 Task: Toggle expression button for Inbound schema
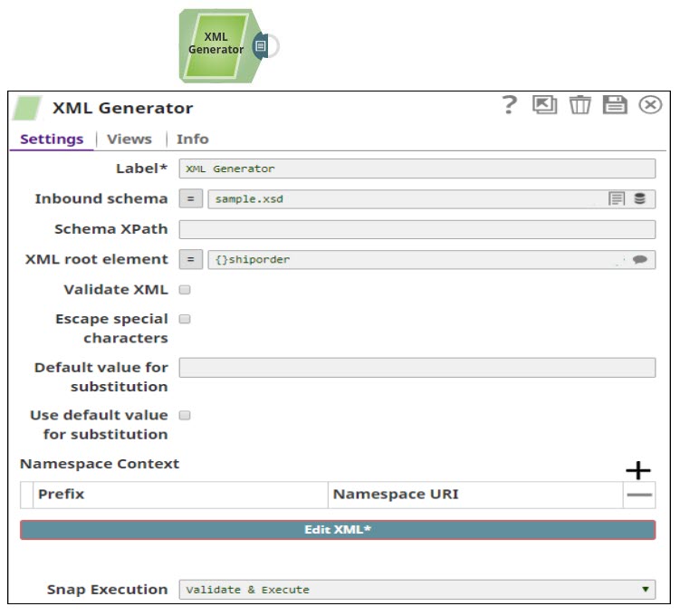190,199
